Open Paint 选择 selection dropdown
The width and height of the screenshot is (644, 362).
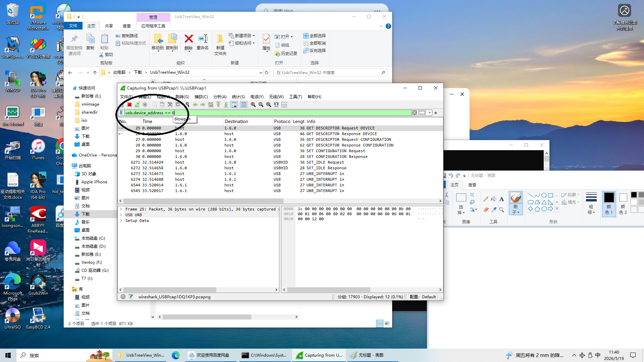tap(461, 210)
